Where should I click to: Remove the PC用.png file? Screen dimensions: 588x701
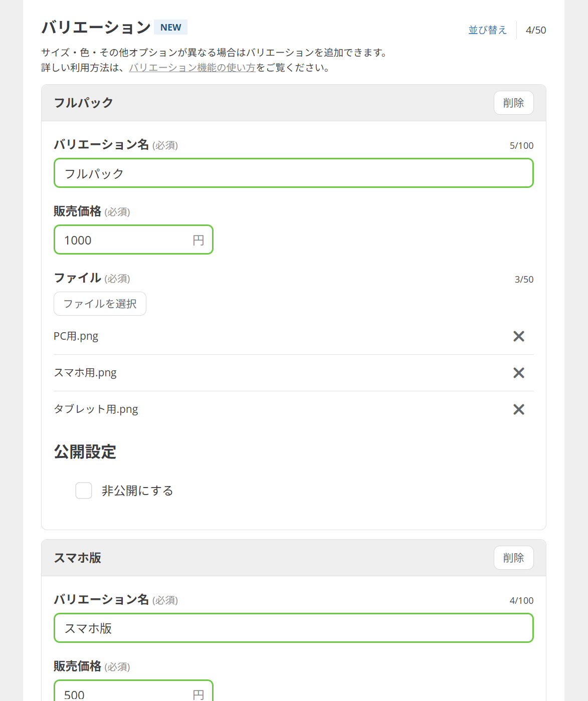click(x=518, y=336)
